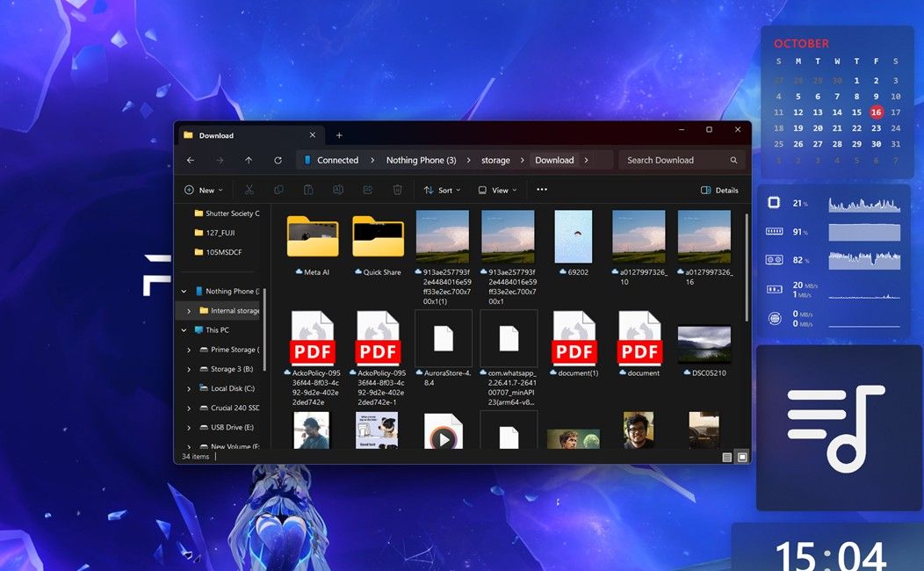Image resolution: width=924 pixels, height=571 pixels.
Task: Select the AckoPolicy PDF ending in 2ded742e-1
Action: pos(379,358)
